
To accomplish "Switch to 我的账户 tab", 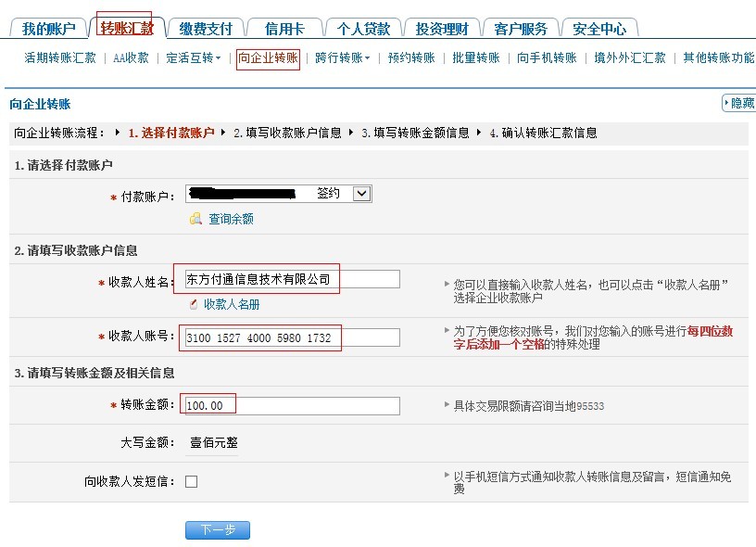I will point(48,29).
